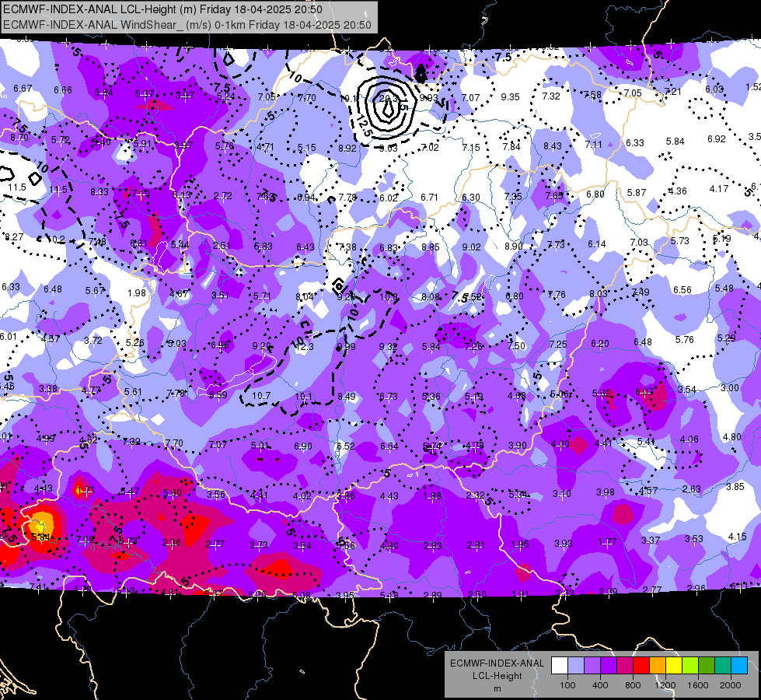Click the legend label 800

(633, 685)
